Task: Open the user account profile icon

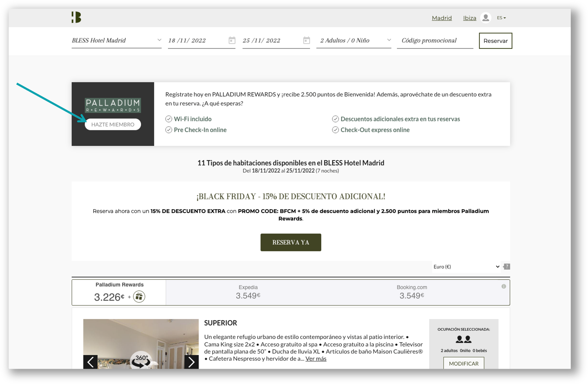Action: [x=486, y=18]
